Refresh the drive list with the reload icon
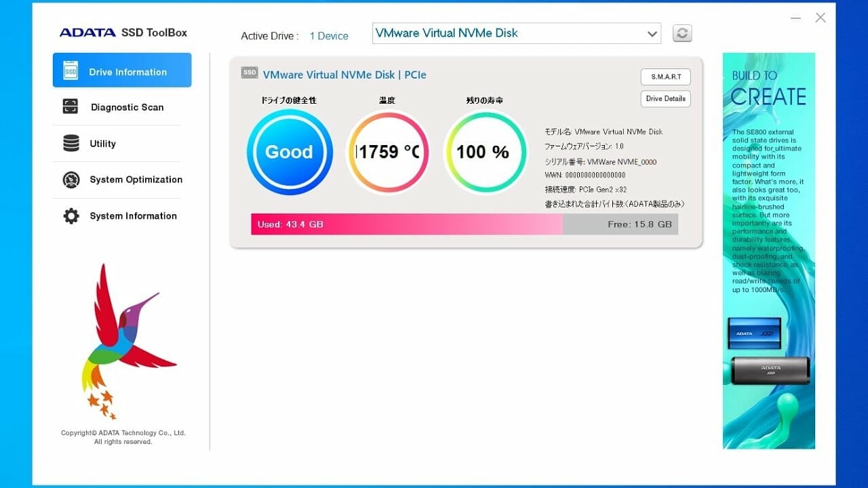This screenshot has height=488, width=868. pos(682,33)
